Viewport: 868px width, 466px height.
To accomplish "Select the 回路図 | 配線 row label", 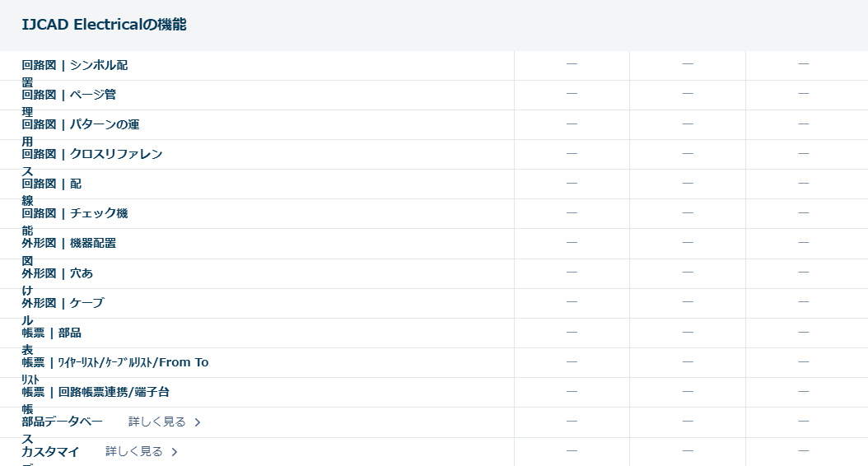I will pyautogui.click(x=51, y=184).
